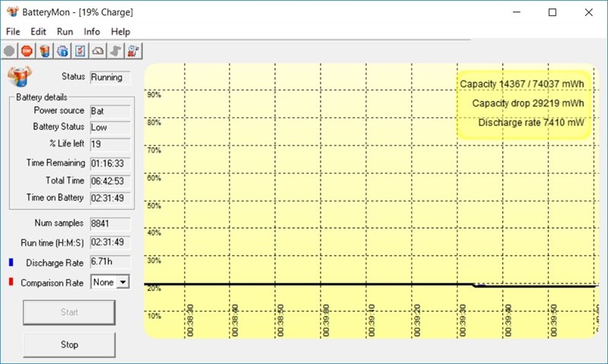The height and width of the screenshot is (364, 608).
Task: Click the last toolbar icon with red figure
Action: pos(134,51)
